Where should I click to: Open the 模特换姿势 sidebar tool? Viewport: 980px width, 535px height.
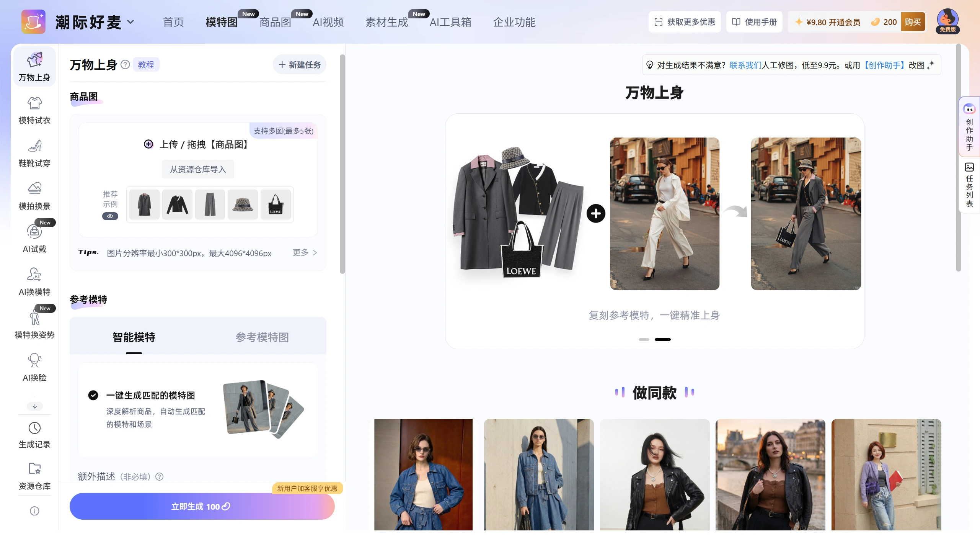(34, 325)
